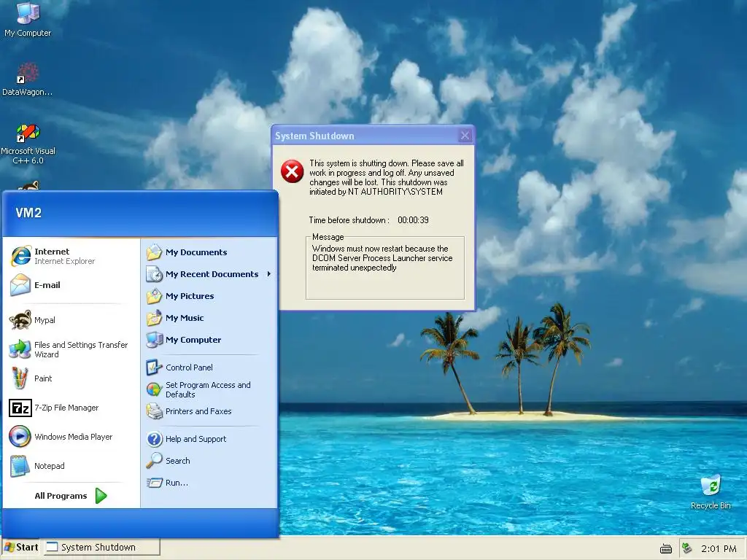This screenshot has width=747, height=560.
Task: Click the Run... icon
Action: 155,483
